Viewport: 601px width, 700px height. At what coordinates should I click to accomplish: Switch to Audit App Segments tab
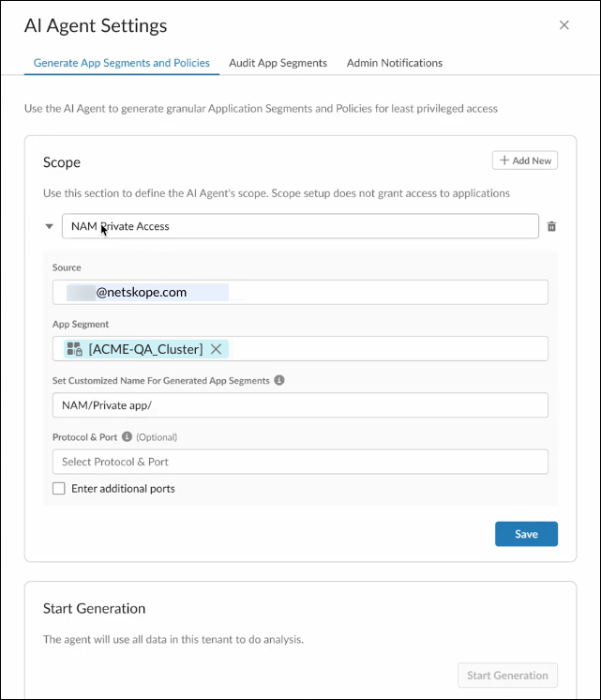[278, 63]
